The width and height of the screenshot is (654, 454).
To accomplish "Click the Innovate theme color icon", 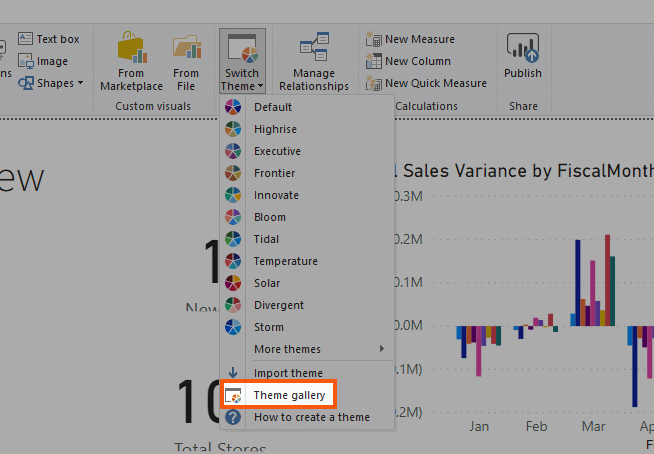I will click(x=233, y=195).
